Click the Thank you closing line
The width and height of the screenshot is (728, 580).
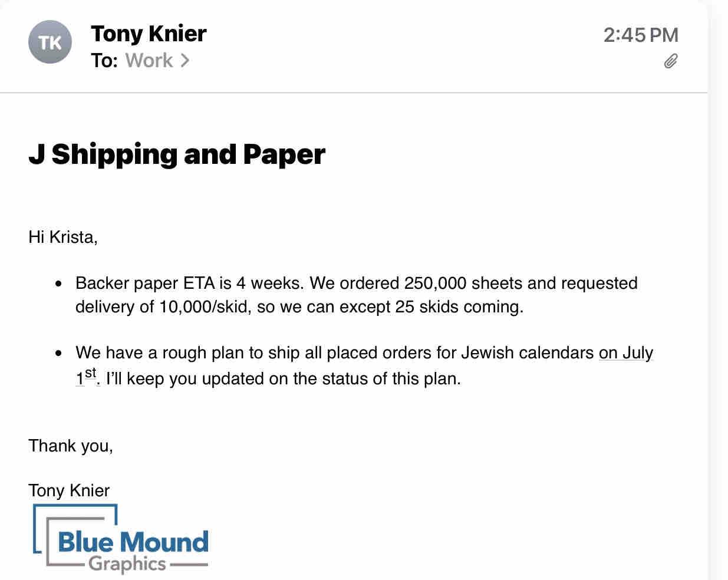pos(71,446)
